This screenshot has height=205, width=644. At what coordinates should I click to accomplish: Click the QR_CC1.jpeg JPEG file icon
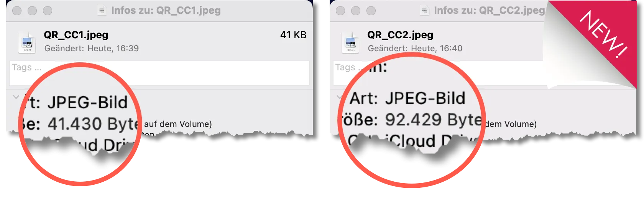coord(27,43)
